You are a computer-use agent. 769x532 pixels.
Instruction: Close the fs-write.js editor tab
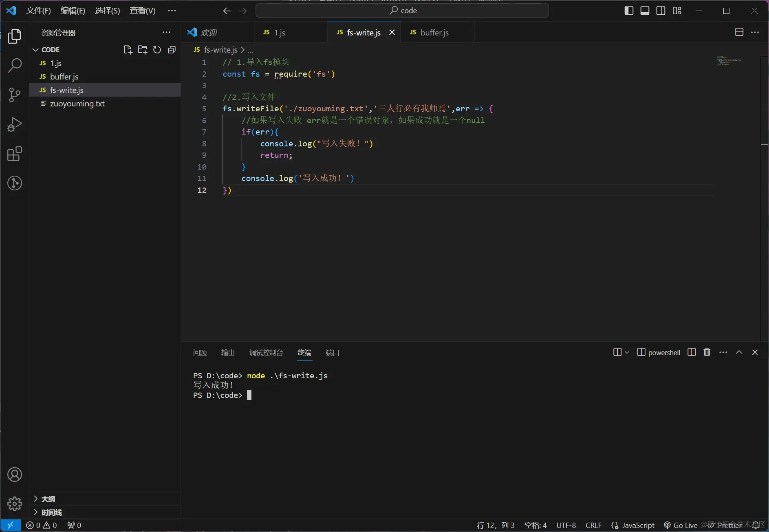392,33
